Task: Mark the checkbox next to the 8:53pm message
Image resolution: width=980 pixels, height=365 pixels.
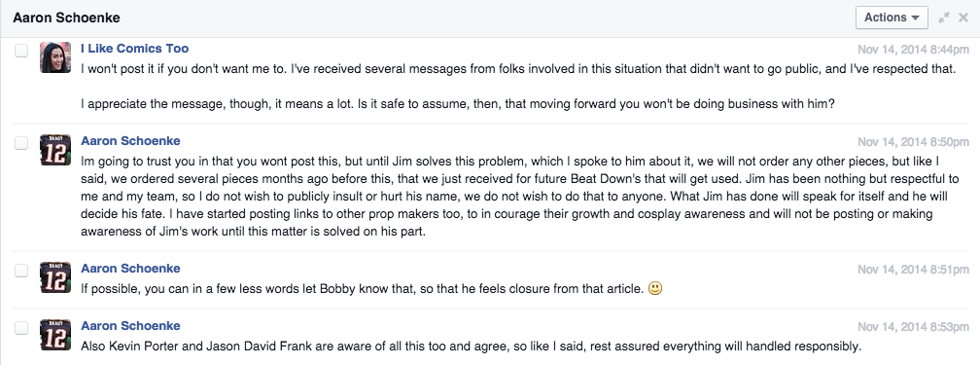Action: pyautogui.click(x=21, y=328)
